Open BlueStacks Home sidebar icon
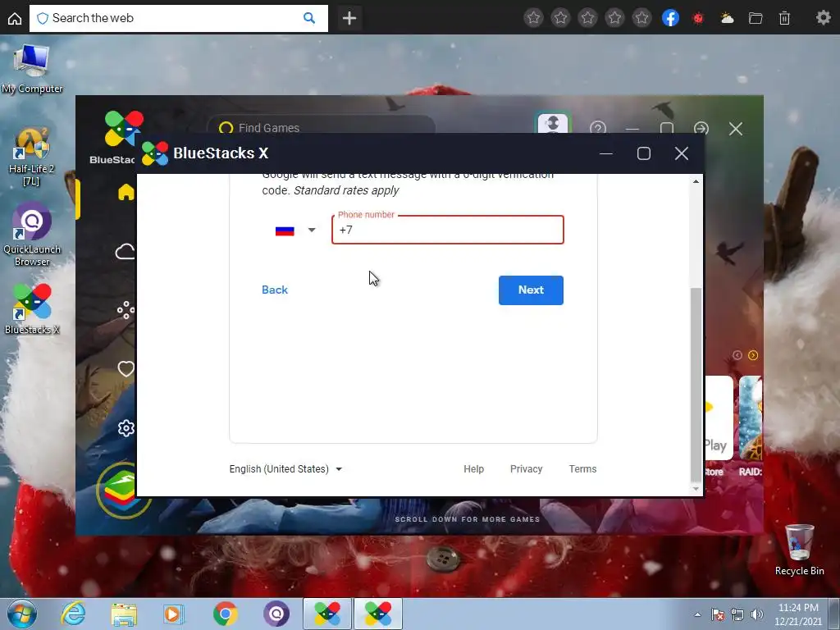Viewport: 840px width, 630px height. [x=126, y=192]
